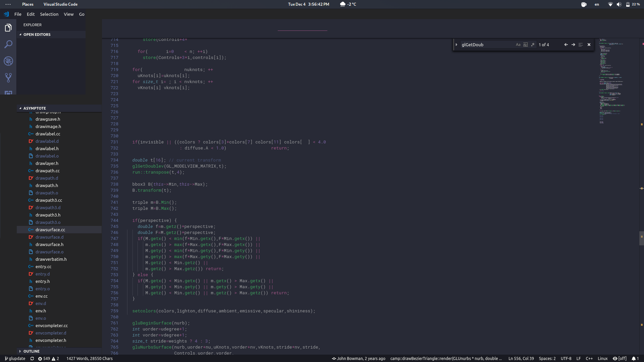
Task: Open the Source Control view
Action: (x=8, y=78)
